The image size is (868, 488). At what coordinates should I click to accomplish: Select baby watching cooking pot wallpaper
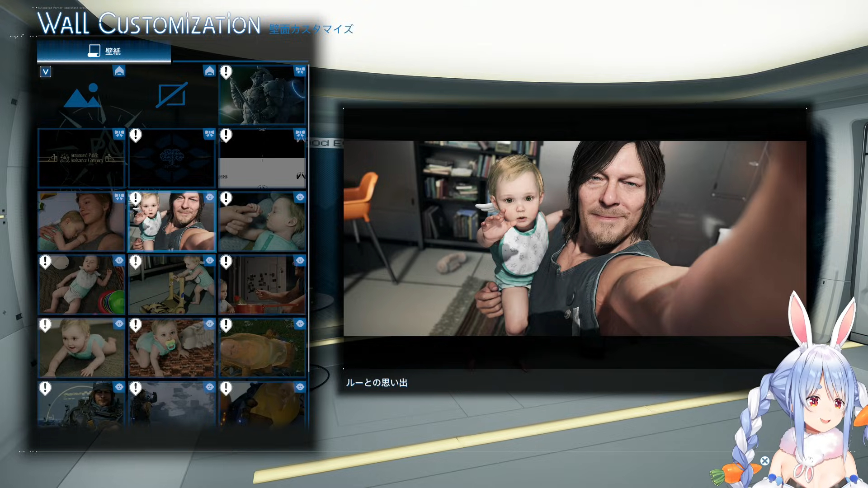point(262,285)
